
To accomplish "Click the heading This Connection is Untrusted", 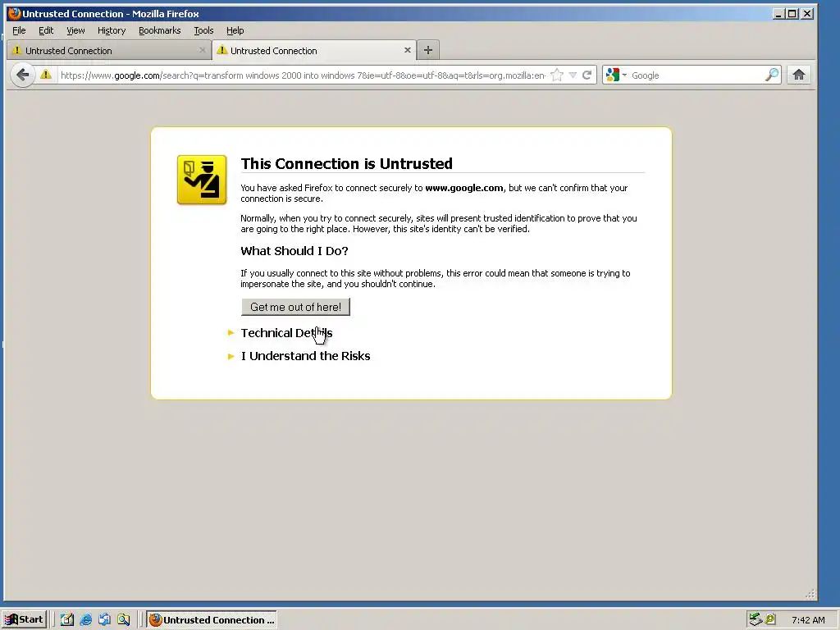I will click(347, 163).
